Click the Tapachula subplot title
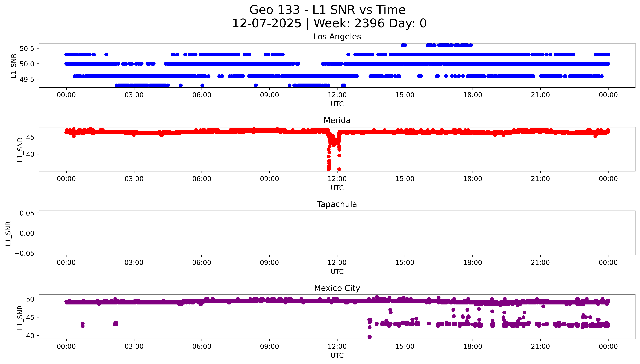640x364 pixels. click(x=337, y=204)
